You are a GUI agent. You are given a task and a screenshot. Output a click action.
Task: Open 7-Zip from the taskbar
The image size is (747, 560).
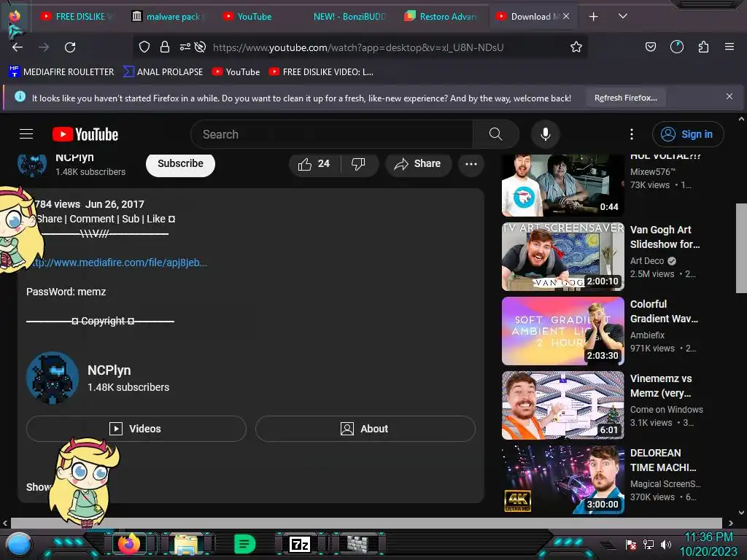click(x=300, y=544)
